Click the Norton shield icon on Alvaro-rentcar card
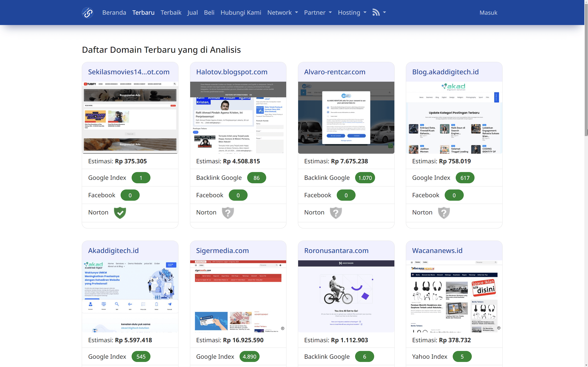The width and height of the screenshot is (588, 367). pyautogui.click(x=336, y=212)
